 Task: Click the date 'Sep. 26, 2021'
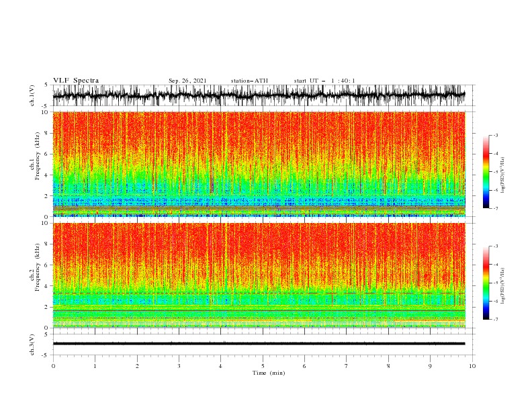187,81
